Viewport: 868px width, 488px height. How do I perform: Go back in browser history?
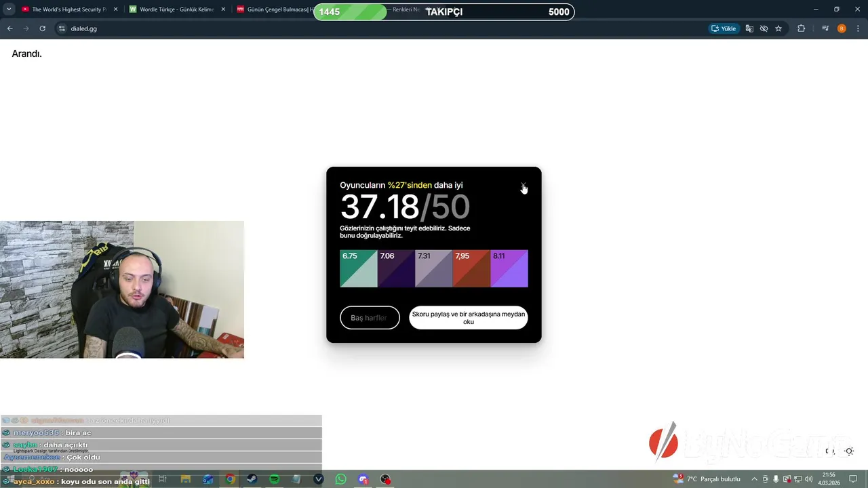point(9,28)
